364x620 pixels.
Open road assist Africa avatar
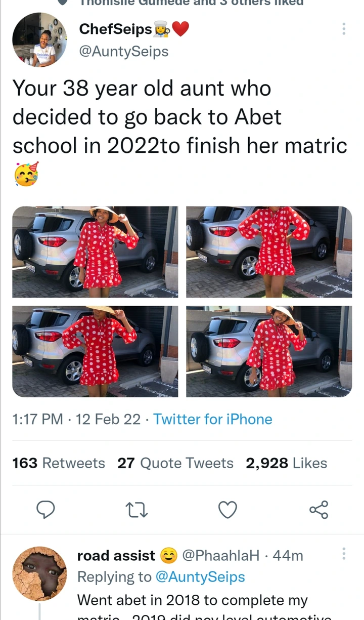click(x=39, y=573)
